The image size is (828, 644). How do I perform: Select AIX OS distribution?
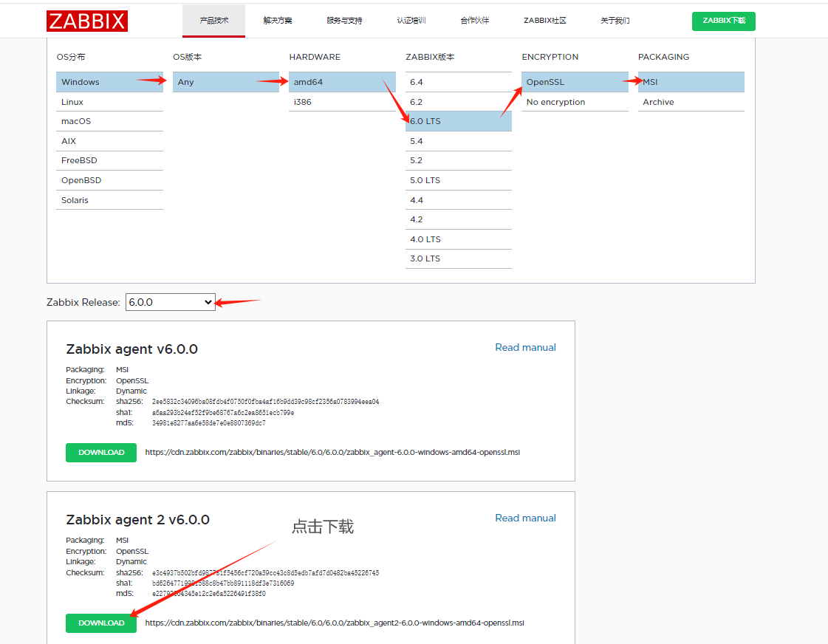click(x=110, y=141)
